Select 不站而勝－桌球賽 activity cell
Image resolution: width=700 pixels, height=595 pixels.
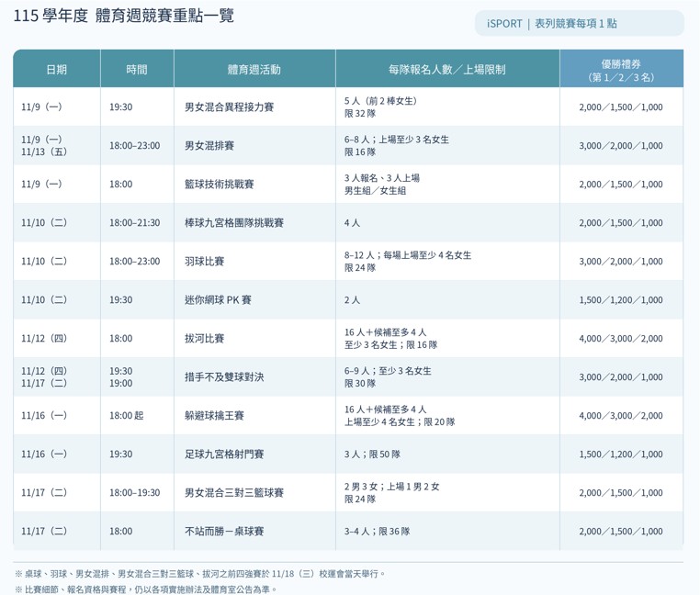pyautogui.click(x=254, y=531)
